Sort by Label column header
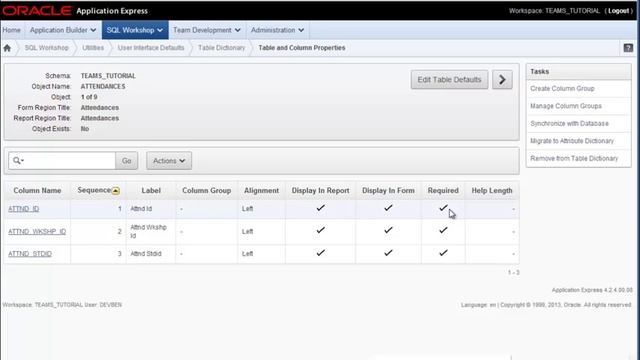 (151, 191)
